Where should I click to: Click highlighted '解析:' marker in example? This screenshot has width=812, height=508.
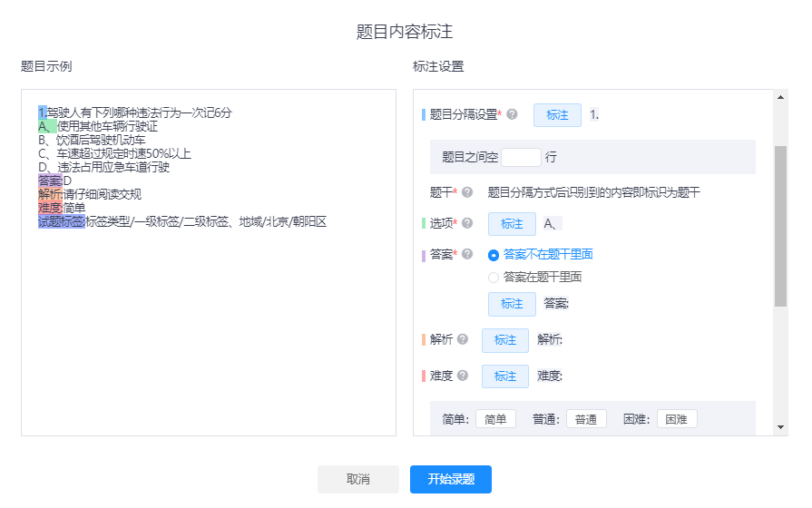[50, 194]
